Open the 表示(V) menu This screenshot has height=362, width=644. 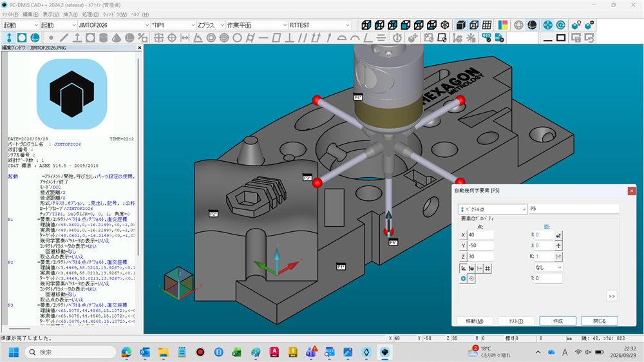(50, 14)
